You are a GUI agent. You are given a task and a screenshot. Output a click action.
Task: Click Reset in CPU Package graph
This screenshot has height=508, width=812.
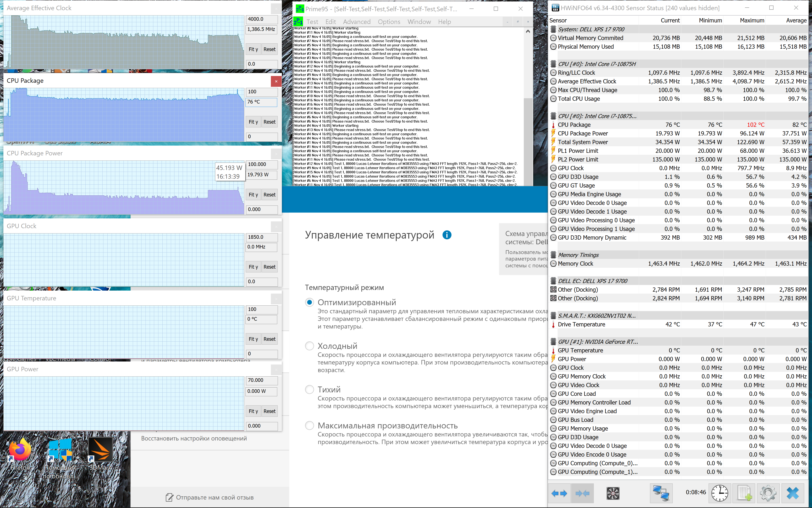tap(269, 122)
